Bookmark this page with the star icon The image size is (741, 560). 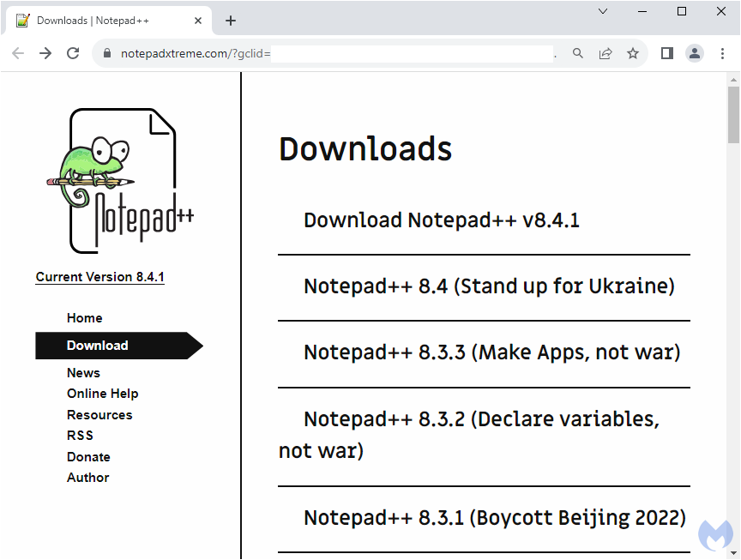[x=633, y=53]
